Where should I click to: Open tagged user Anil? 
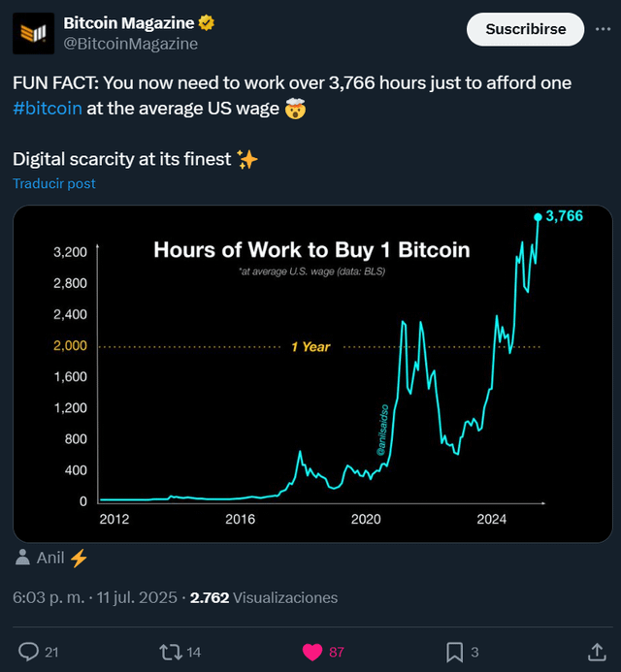[50, 558]
